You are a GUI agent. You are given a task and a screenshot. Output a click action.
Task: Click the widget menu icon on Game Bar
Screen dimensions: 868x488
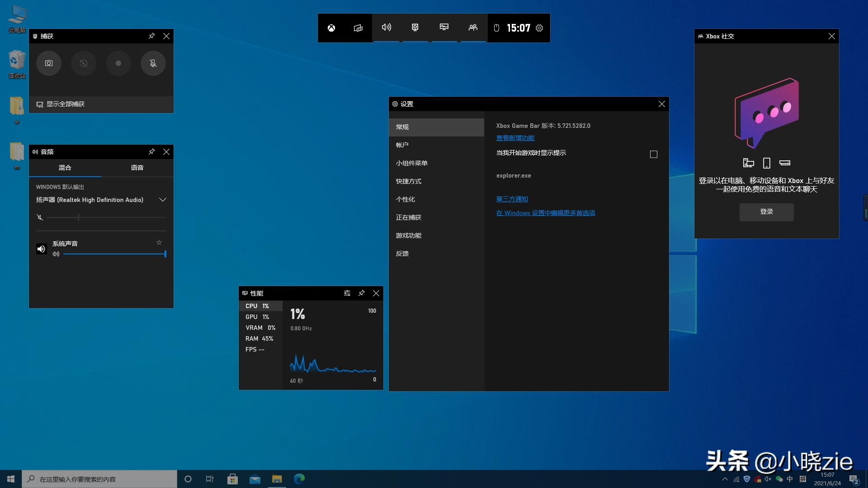point(358,28)
